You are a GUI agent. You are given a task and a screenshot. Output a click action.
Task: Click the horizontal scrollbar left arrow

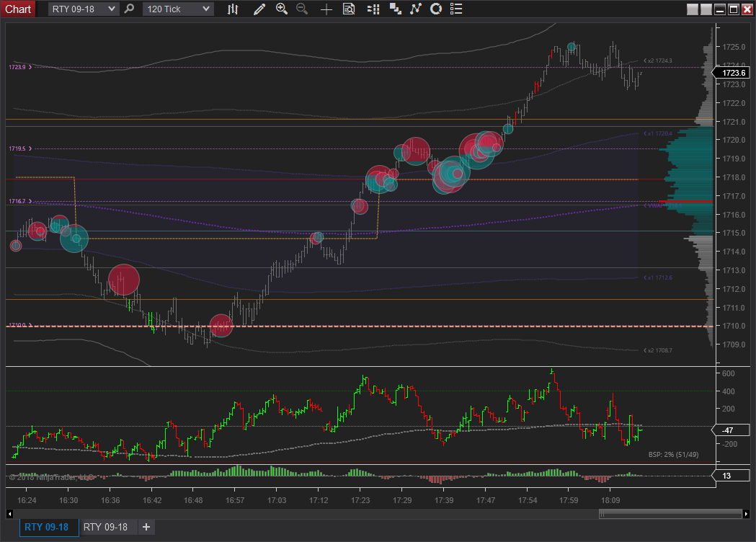pos(9,514)
